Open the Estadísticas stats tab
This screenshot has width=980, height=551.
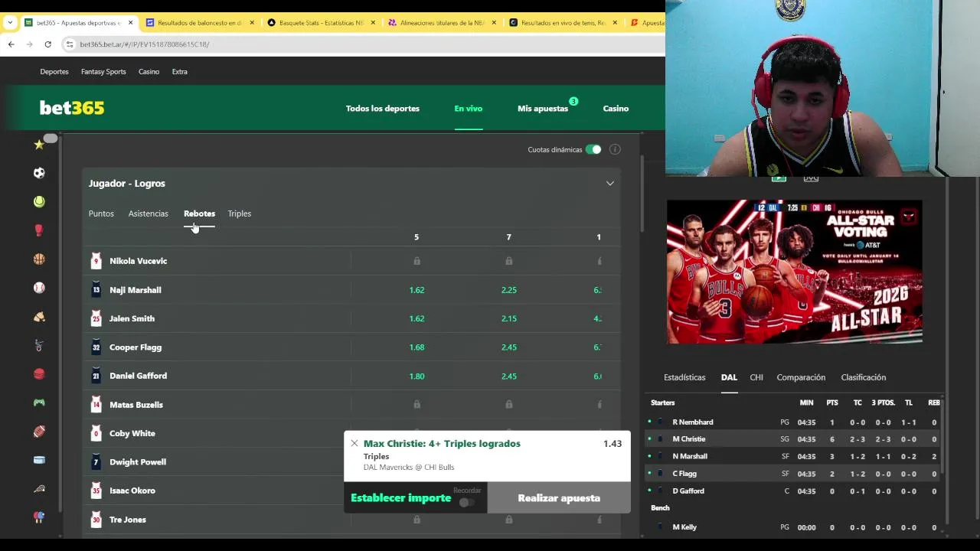[684, 377]
